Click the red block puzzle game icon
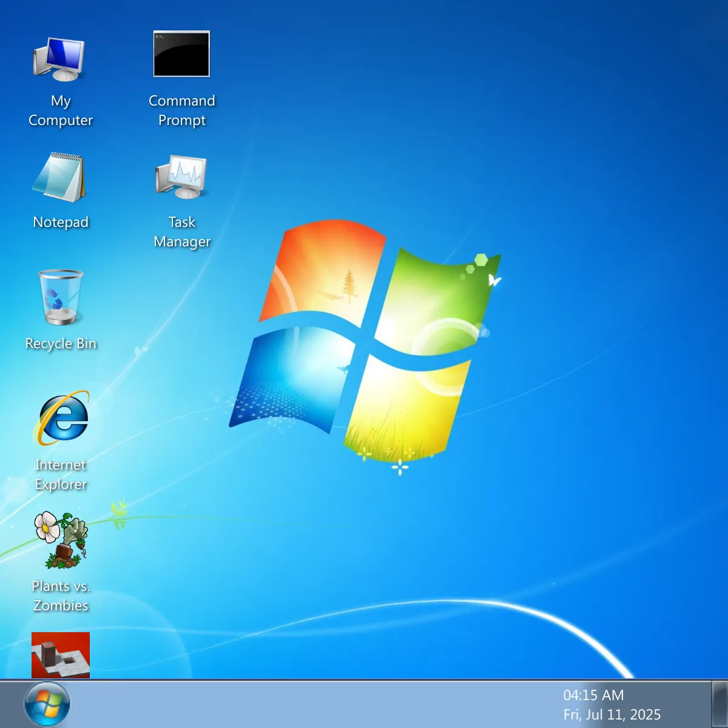 (x=61, y=655)
